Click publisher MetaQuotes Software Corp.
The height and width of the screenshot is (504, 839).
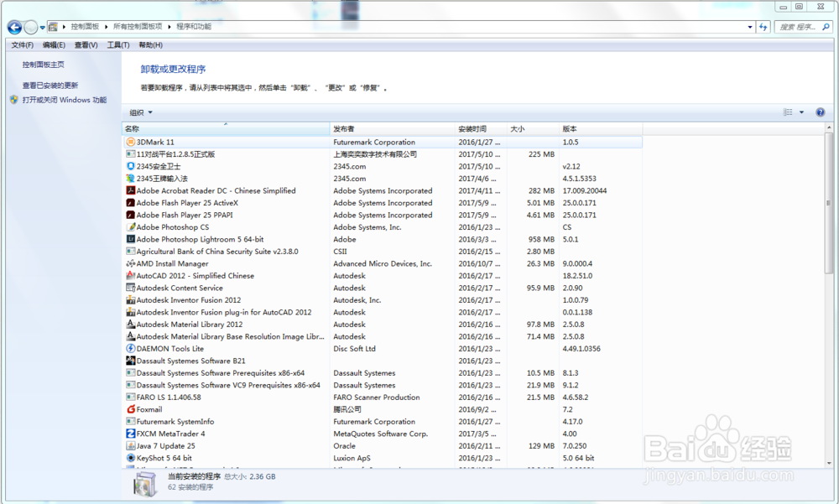coord(380,434)
